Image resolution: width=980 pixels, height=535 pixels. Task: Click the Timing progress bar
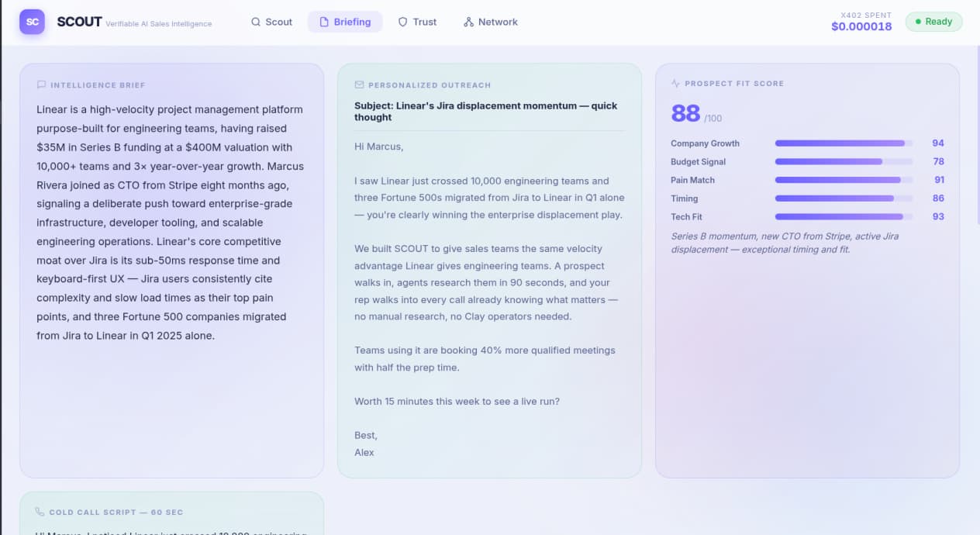844,198
